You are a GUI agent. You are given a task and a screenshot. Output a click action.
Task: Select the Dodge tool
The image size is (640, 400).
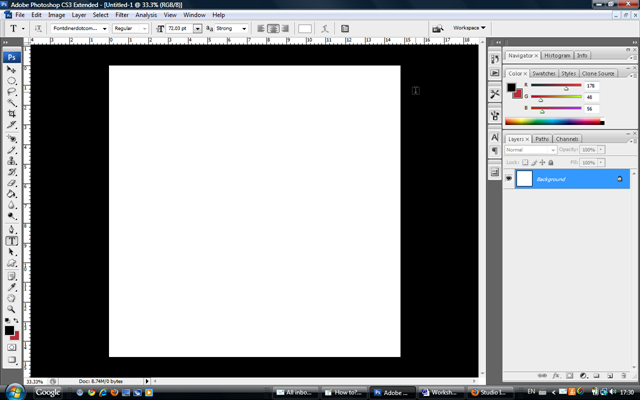point(11,216)
